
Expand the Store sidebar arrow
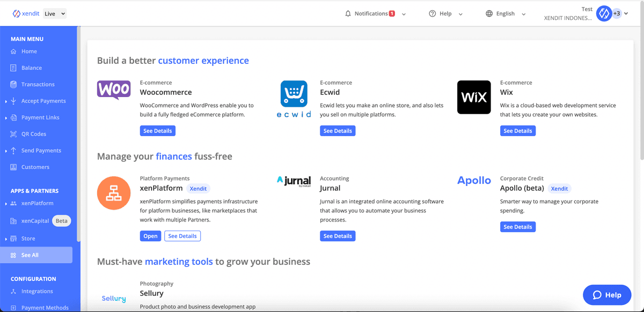click(6, 239)
